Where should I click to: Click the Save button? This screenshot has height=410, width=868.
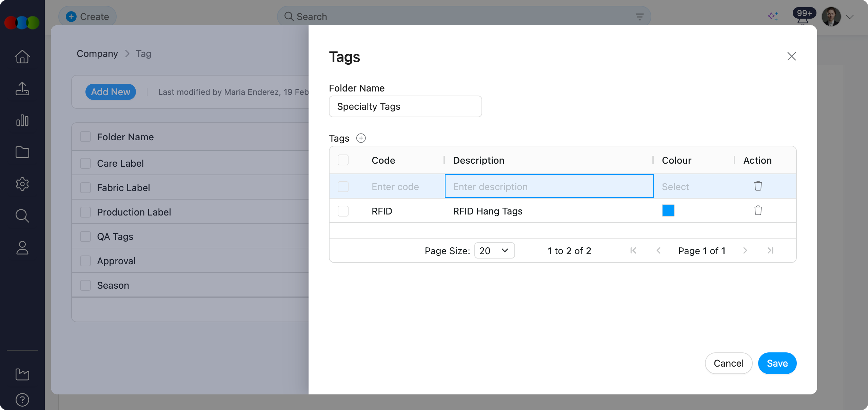click(777, 363)
